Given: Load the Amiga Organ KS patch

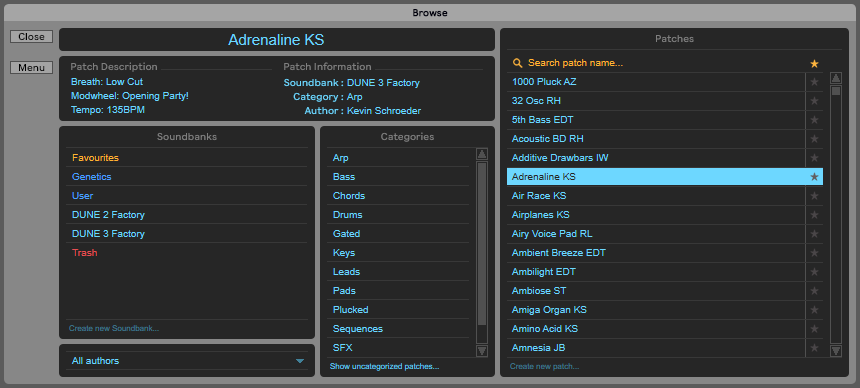Looking at the screenshot, I should coord(656,310).
